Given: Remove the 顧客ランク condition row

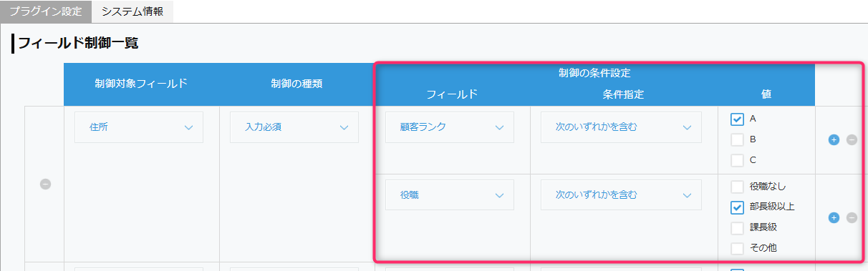Looking at the screenshot, I should 852,140.
